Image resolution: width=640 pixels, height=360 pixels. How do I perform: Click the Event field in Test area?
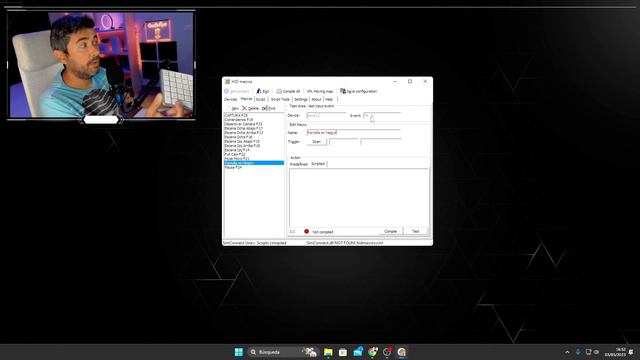pos(382,116)
